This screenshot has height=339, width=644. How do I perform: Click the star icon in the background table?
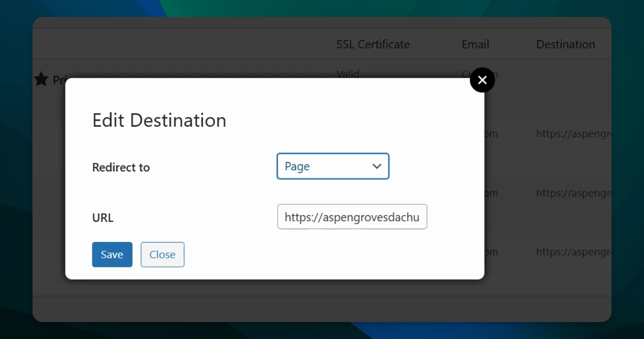pos(41,79)
